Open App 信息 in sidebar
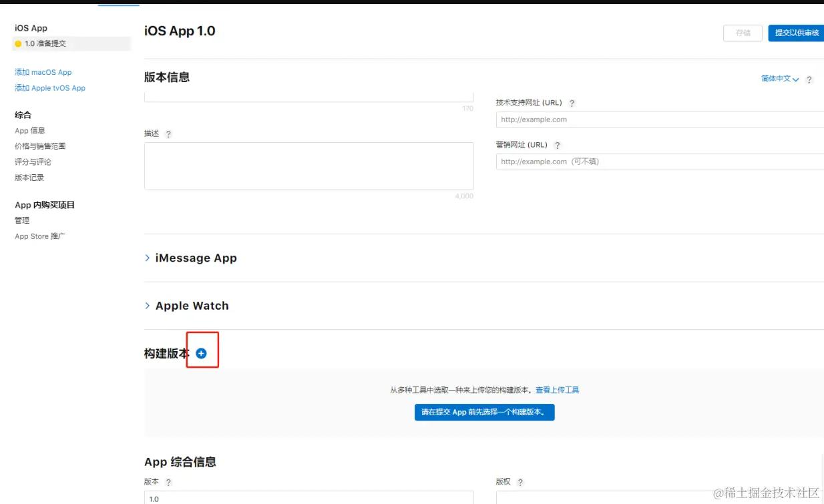 pyautogui.click(x=30, y=131)
